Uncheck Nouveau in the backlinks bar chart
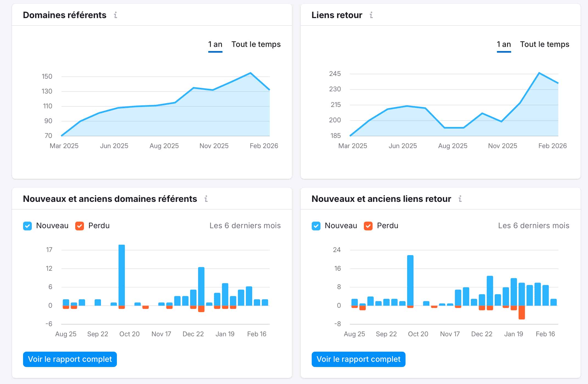Viewport: 588px width, 384px height. coord(316,226)
